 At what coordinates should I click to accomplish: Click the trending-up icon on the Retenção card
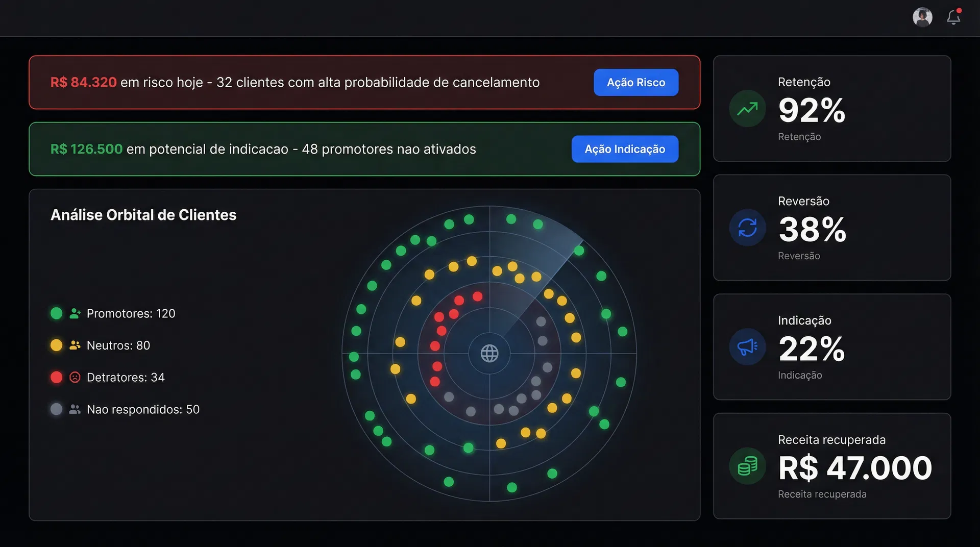coord(747,108)
